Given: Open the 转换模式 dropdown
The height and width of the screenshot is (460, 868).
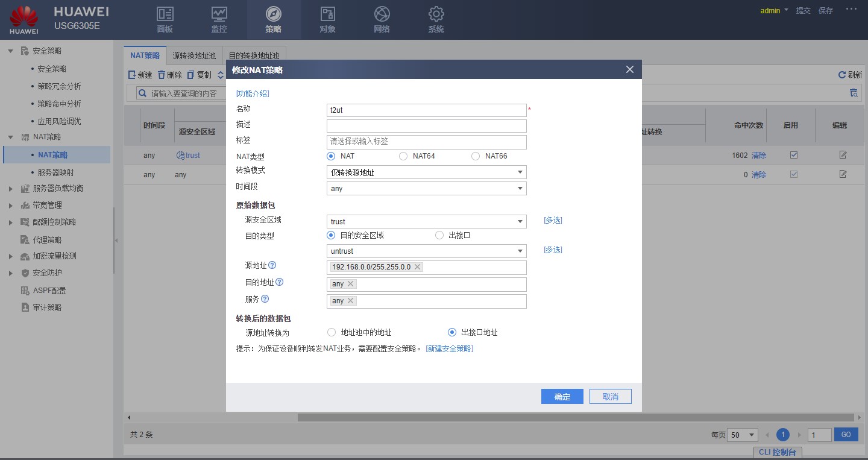Looking at the screenshot, I should click(426, 172).
